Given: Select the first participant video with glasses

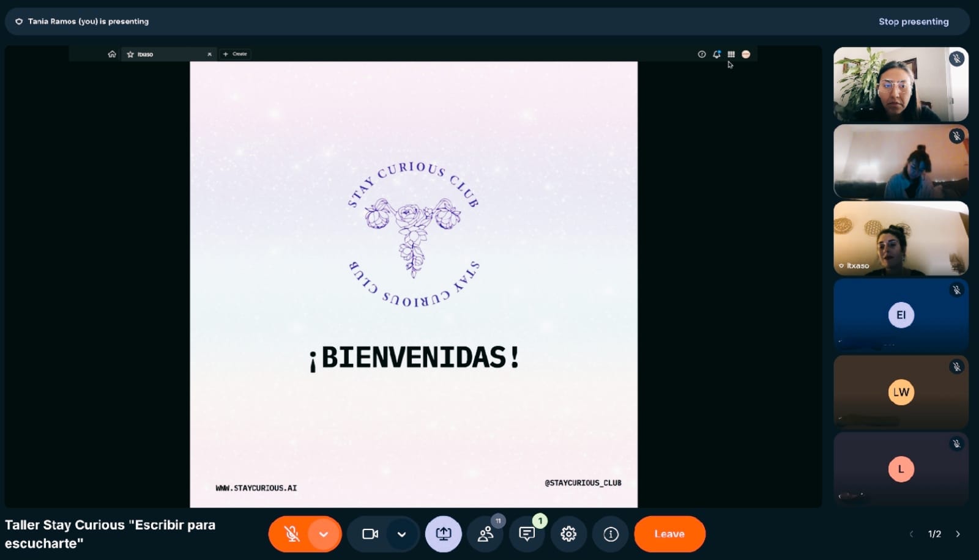Looking at the screenshot, I should 901,84.
